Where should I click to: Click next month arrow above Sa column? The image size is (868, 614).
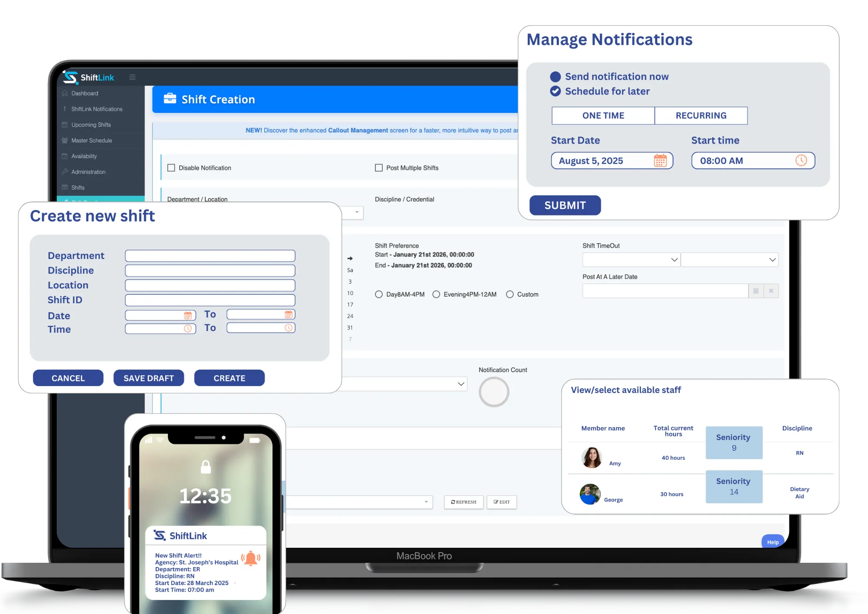pyautogui.click(x=350, y=258)
